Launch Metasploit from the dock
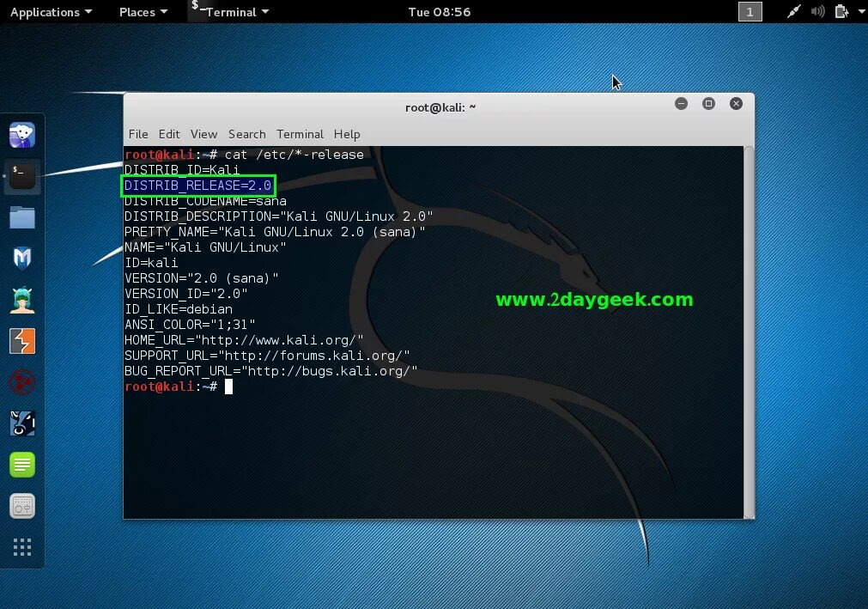Viewport: 868px width, 609px height. (x=22, y=259)
